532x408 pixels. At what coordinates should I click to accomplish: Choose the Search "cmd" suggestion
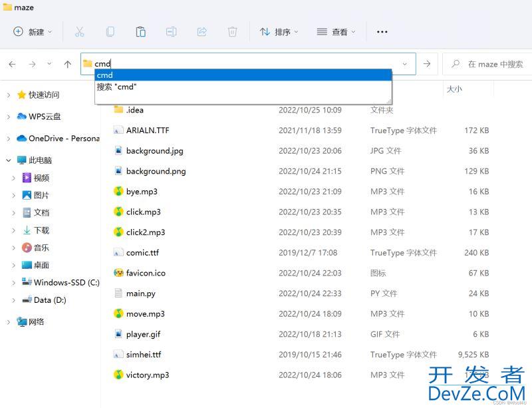tap(243, 87)
